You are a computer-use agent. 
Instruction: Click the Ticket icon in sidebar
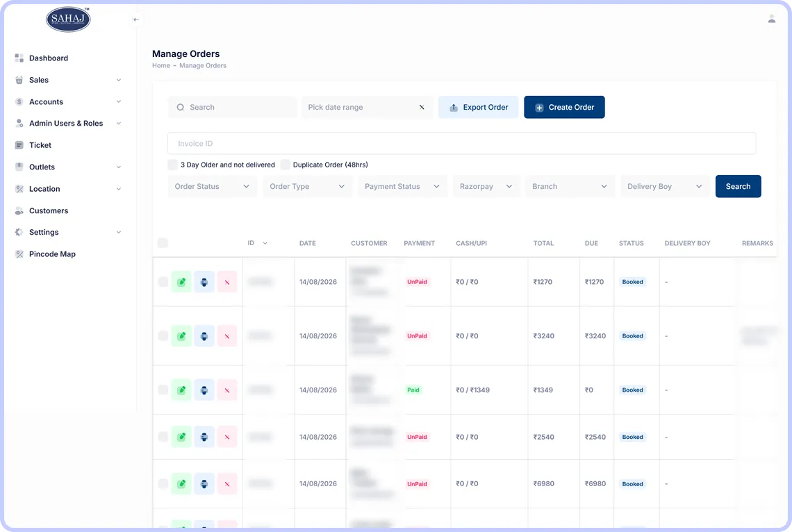point(19,145)
